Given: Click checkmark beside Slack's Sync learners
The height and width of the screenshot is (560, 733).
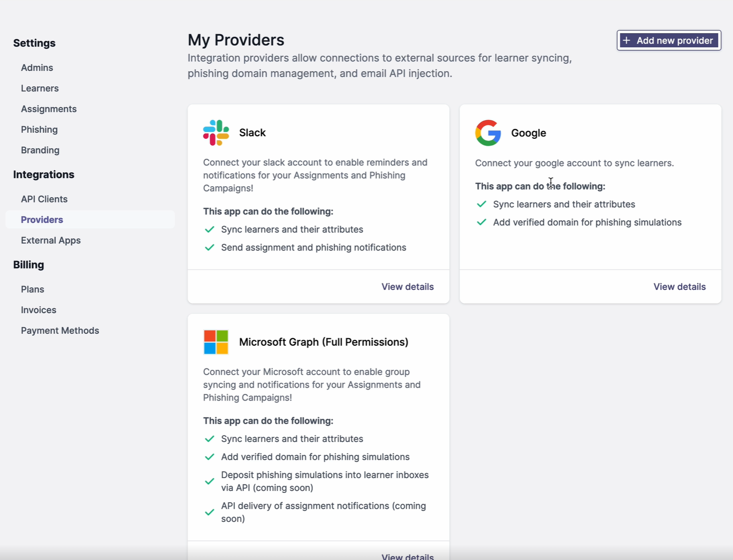Looking at the screenshot, I should pos(209,230).
